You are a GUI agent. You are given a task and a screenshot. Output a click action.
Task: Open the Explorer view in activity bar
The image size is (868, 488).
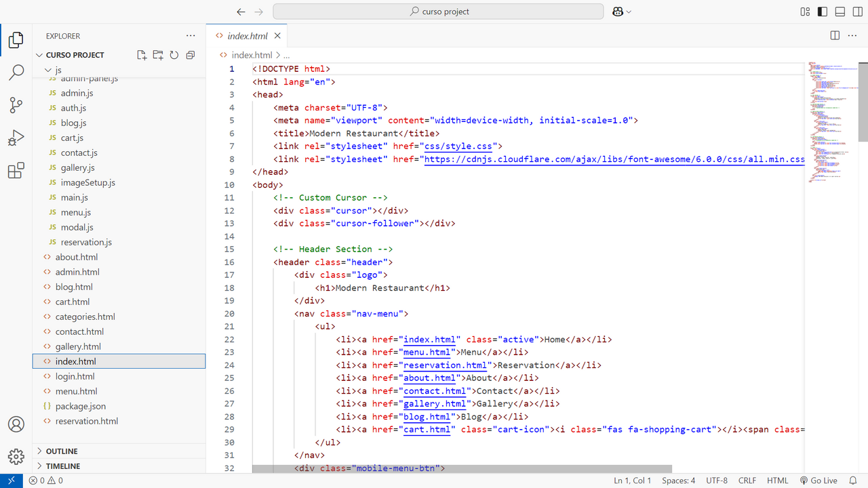coord(16,41)
